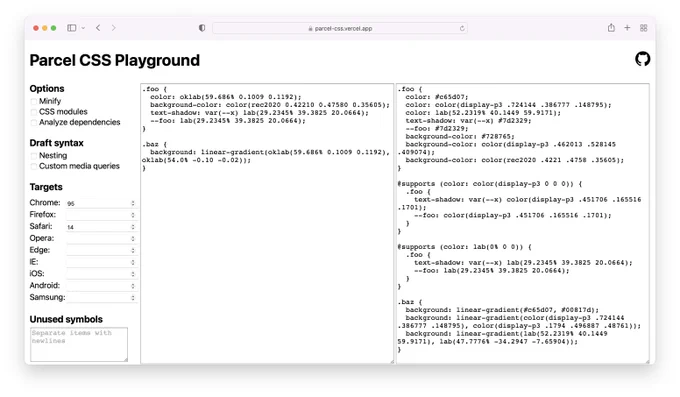Tick the Analyze dependencies checkbox
Viewport: 680px width, 397px height.
[x=34, y=122]
